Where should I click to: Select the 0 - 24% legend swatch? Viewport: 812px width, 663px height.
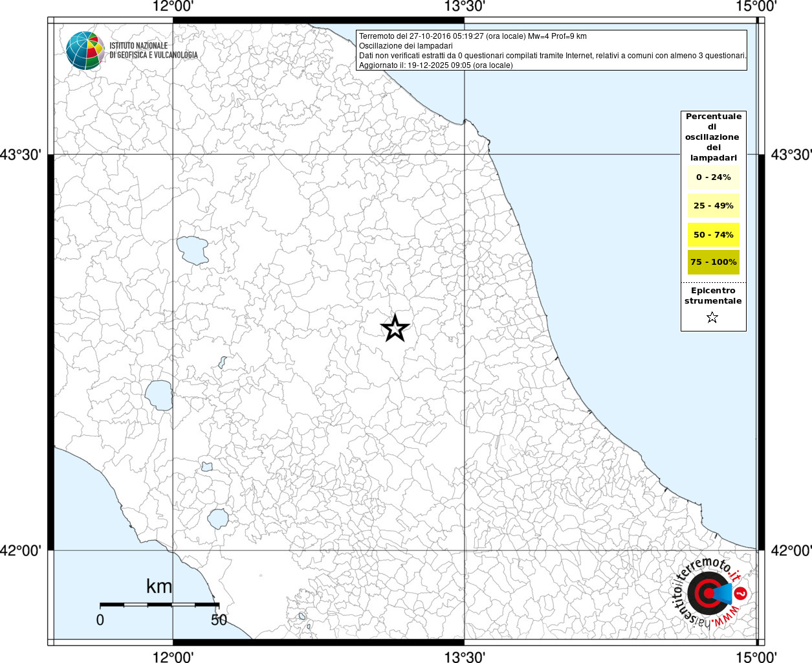click(x=714, y=177)
